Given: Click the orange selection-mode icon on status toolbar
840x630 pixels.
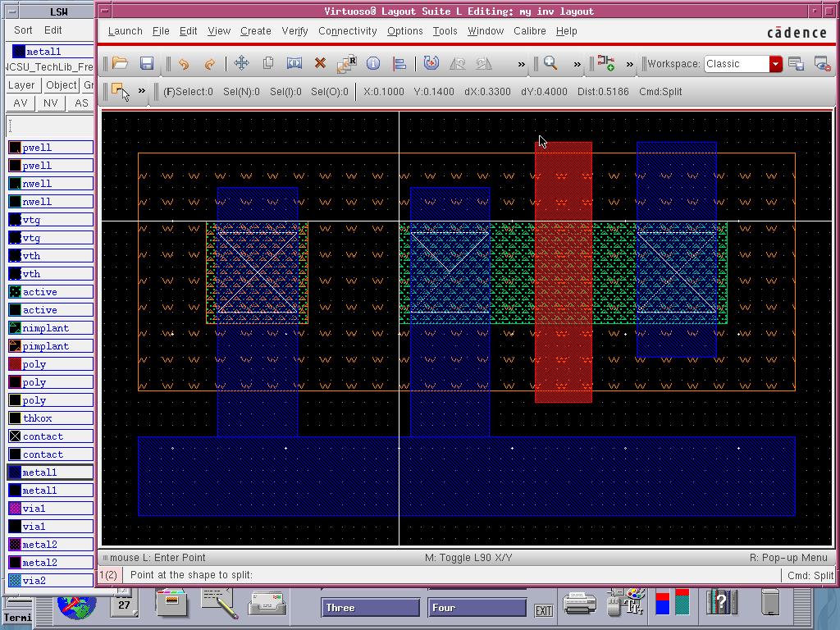Looking at the screenshot, I should click(121, 92).
